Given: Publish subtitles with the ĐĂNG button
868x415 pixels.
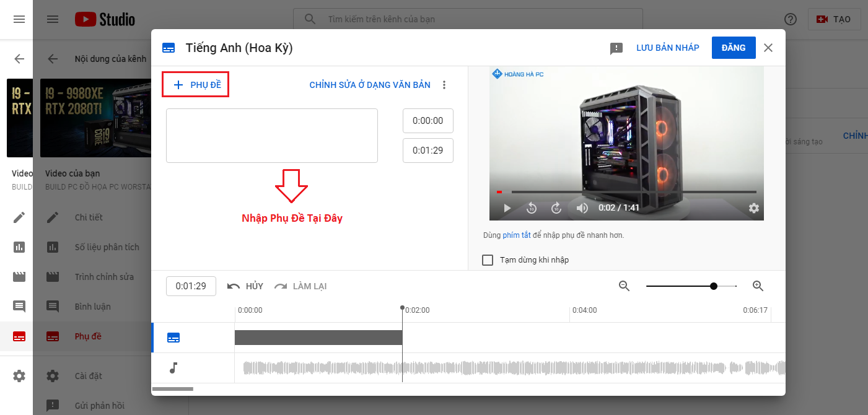Looking at the screenshot, I should [x=734, y=47].
